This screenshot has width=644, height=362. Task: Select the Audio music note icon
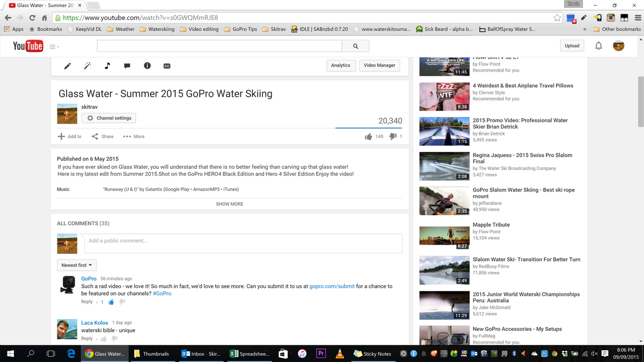[107, 65]
